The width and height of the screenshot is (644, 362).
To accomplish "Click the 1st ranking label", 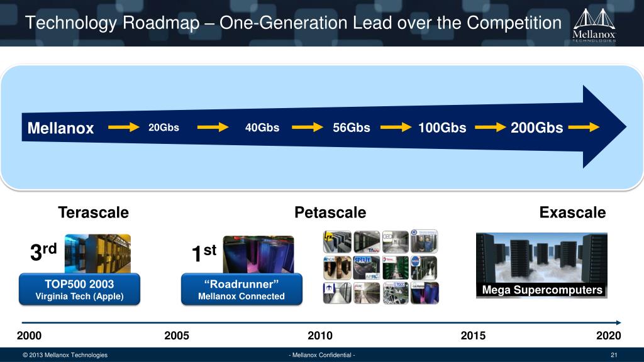I will (204, 253).
